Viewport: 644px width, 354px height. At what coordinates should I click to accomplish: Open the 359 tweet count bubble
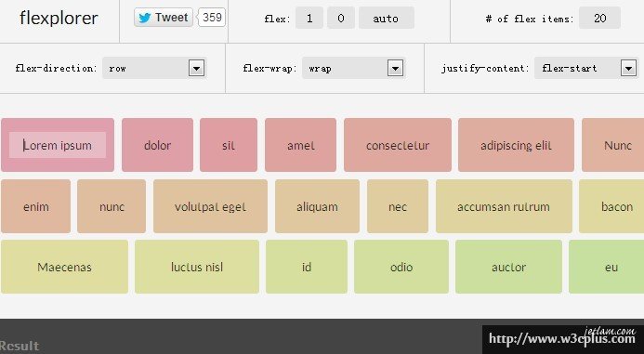pyautogui.click(x=212, y=18)
